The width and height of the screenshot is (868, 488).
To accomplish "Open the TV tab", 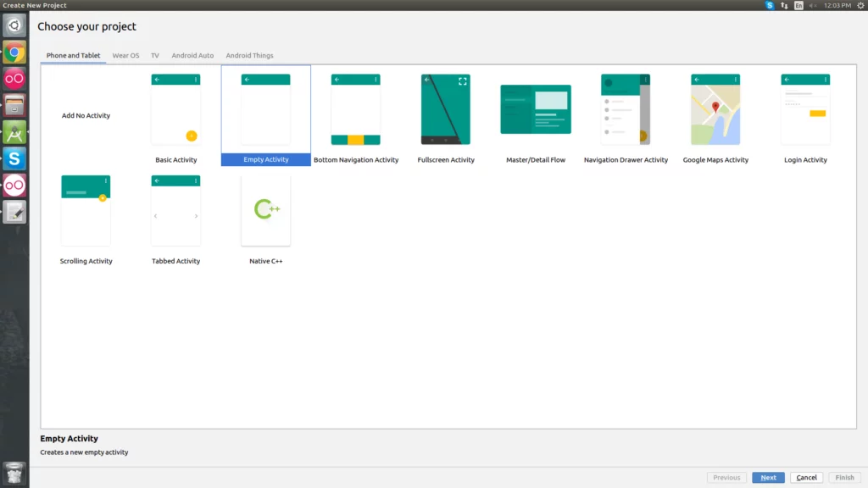I will coord(155,56).
